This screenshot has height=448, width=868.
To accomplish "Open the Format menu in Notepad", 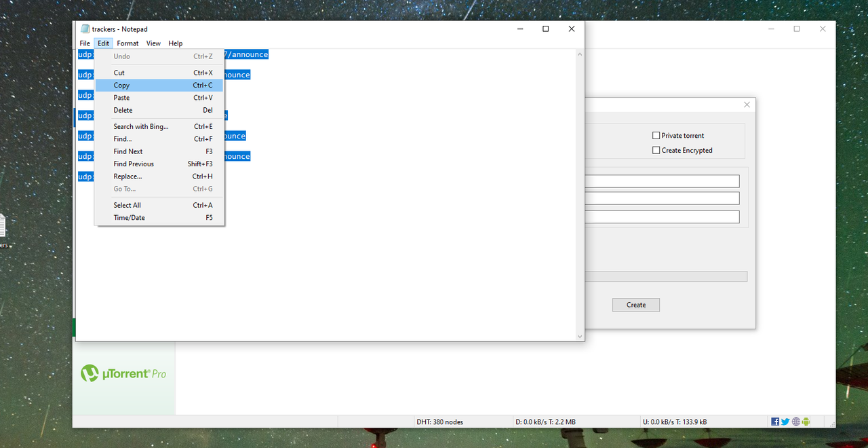I will pos(127,43).
